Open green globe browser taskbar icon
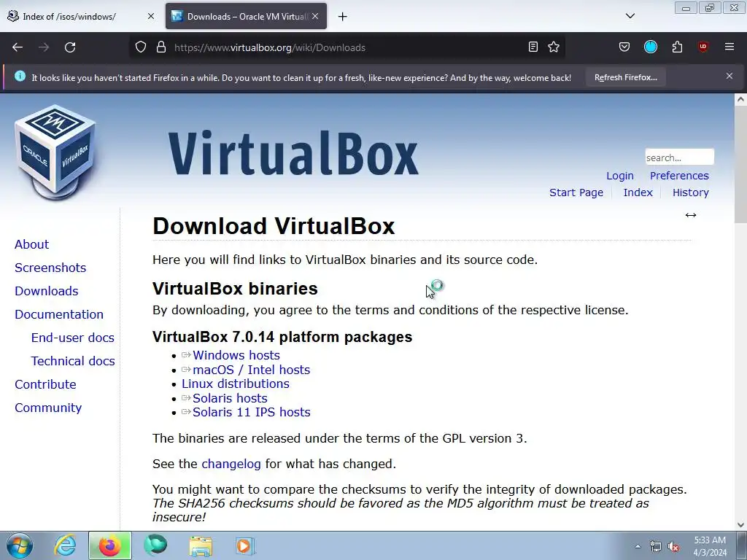 [155, 545]
